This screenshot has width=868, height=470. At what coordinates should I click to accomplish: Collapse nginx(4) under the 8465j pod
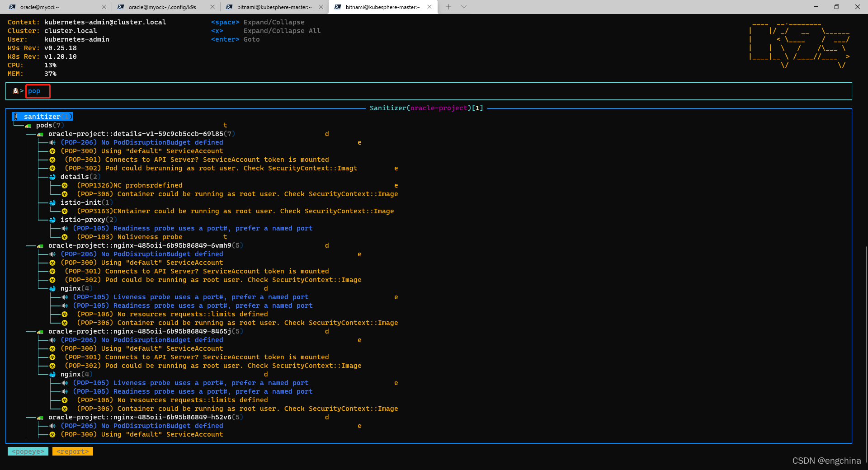tap(76, 374)
